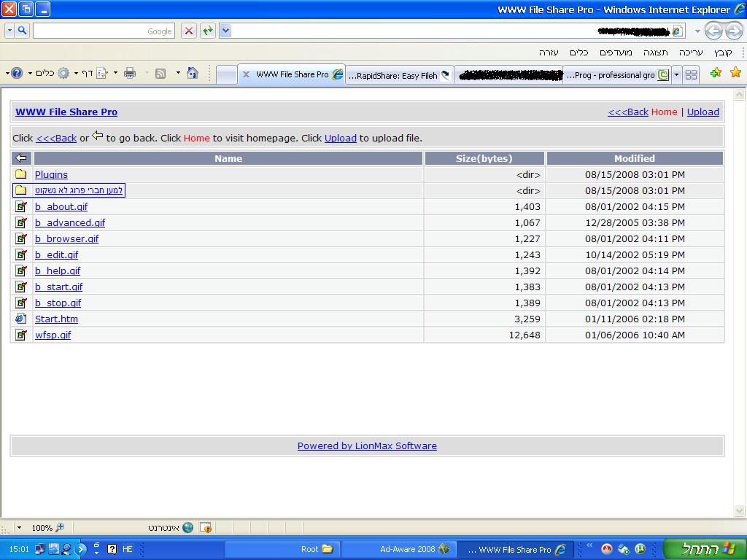
Task: Click the Favorites star icon
Action: [735, 72]
